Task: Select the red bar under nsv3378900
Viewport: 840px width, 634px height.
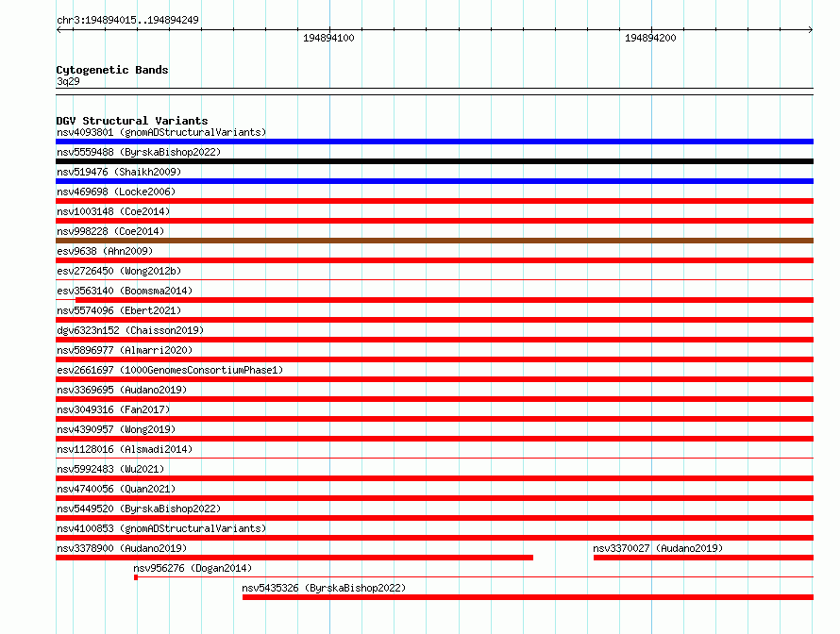Action: [x=294, y=558]
